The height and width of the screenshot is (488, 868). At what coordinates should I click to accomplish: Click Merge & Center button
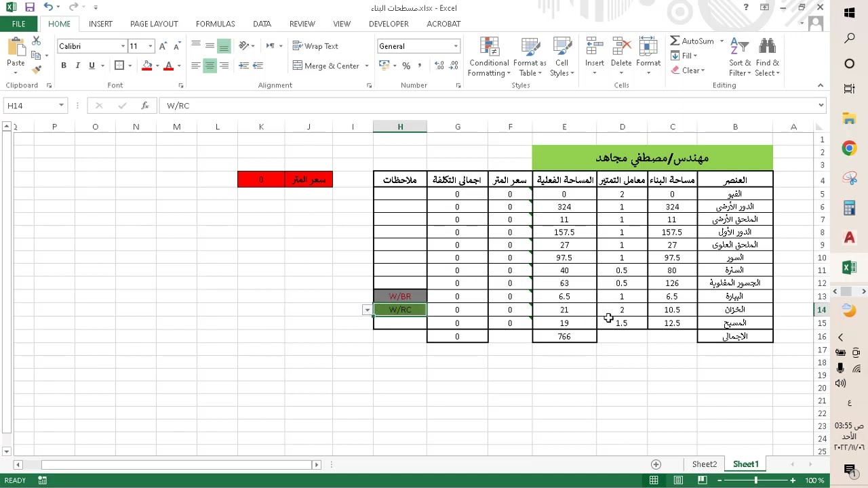pyautogui.click(x=326, y=66)
